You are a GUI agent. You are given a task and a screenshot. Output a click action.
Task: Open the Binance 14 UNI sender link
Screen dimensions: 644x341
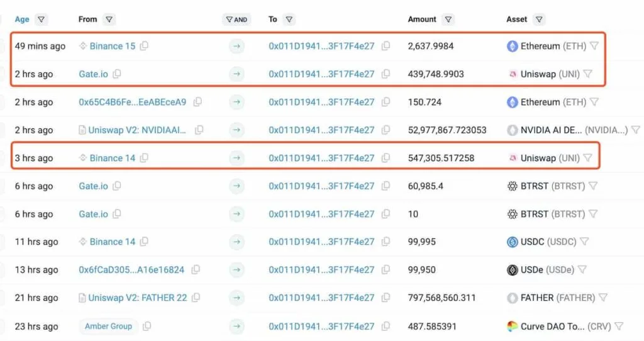pyautogui.click(x=112, y=158)
